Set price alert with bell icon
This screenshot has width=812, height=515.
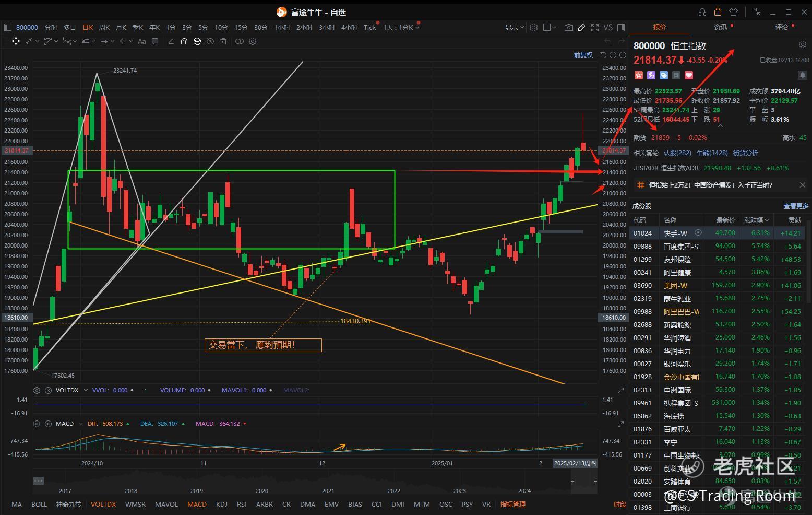(x=803, y=75)
